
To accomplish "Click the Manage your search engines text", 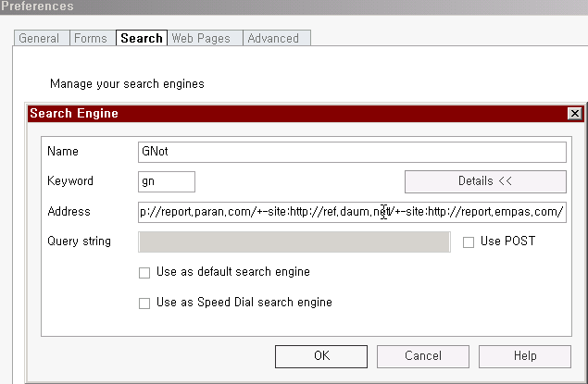I will coord(127,84).
